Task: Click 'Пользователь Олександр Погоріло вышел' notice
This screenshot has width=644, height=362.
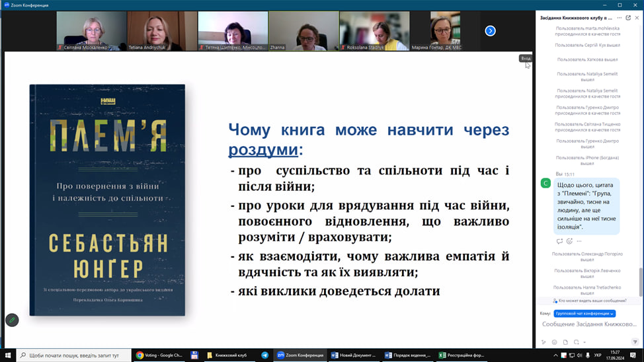Action: click(587, 256)
